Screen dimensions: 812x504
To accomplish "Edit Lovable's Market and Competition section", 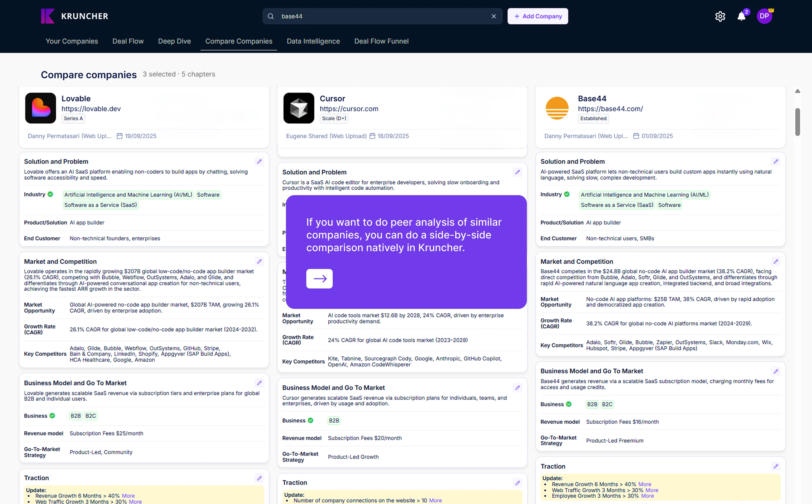I will click(x=259, y=262).
